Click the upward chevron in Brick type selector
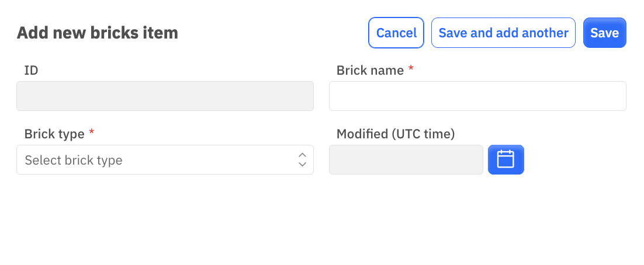This screenshot has width=644, height=265. (x=302, y=155)
